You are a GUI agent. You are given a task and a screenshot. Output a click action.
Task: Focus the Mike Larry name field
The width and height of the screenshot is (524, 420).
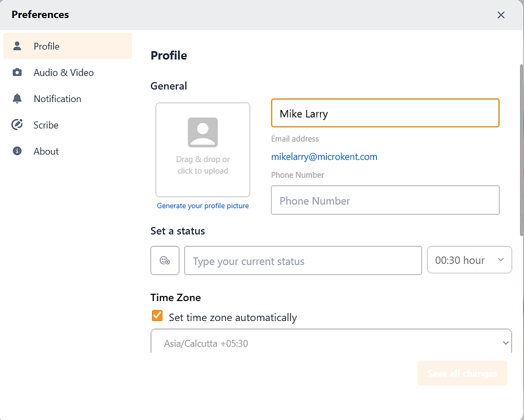(x=385, y=113)
